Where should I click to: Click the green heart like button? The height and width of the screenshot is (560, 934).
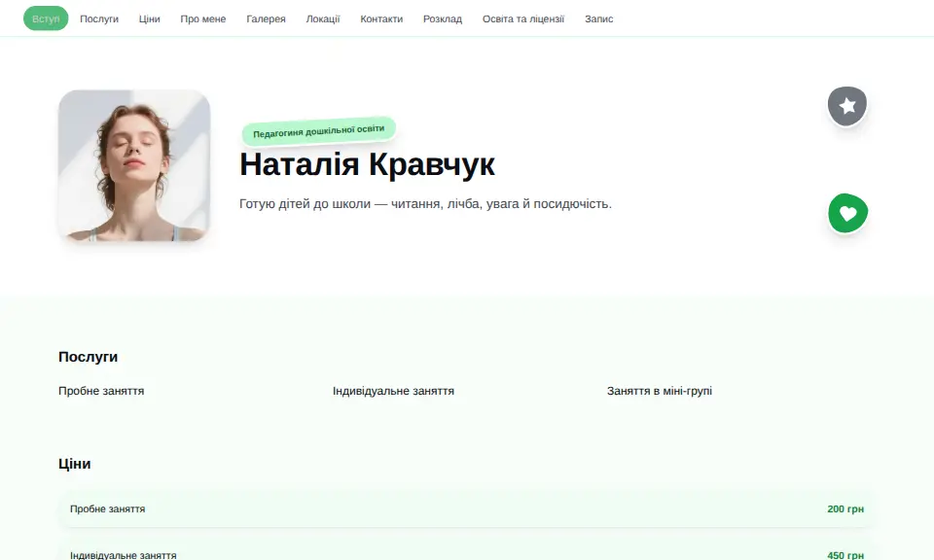tap(847, 213)
